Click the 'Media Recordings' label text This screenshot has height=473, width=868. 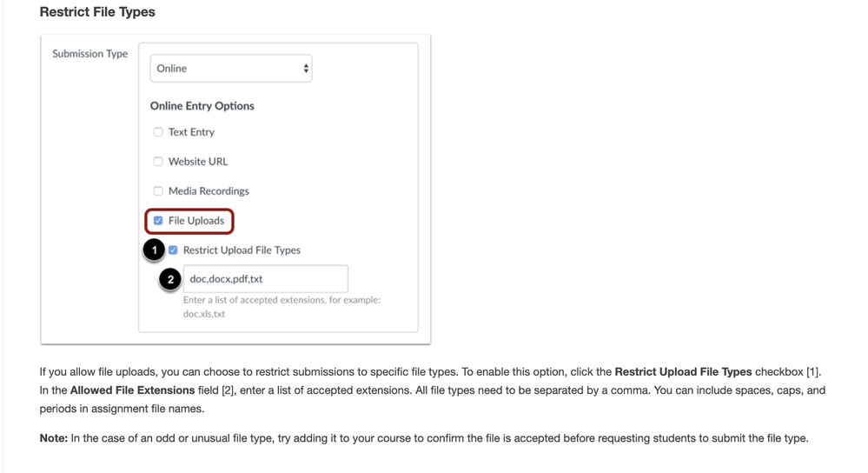[x=209, y=191]
